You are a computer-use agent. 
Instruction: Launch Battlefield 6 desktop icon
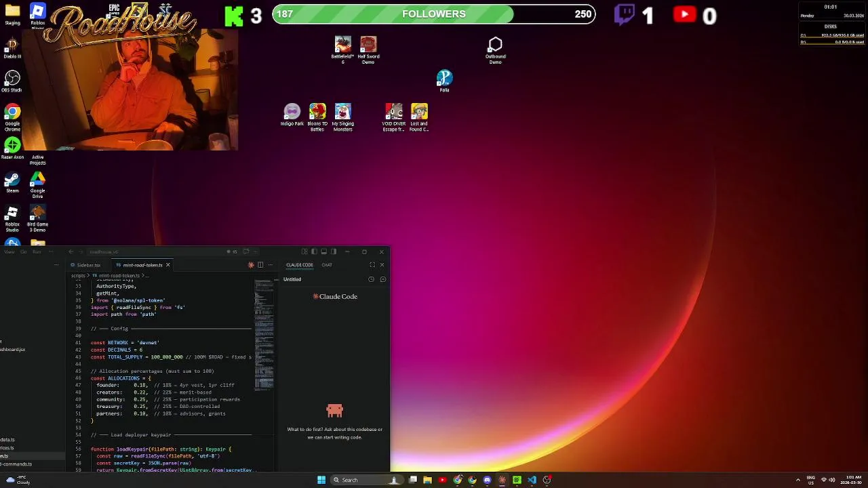(342, 50)
